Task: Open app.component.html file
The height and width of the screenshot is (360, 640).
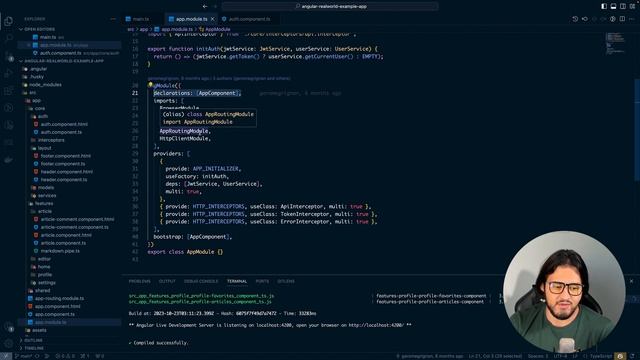Action: click(x=57, y=307)
